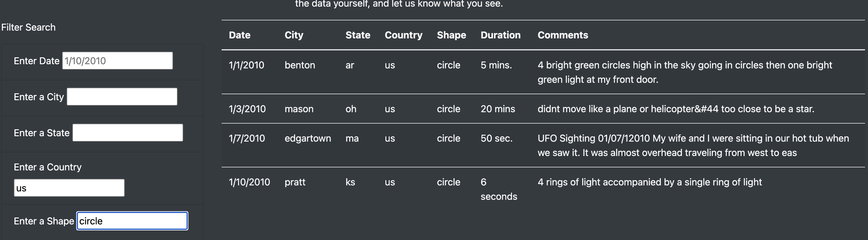
Task: Click the Duration column header
Action: pos(500,35)
